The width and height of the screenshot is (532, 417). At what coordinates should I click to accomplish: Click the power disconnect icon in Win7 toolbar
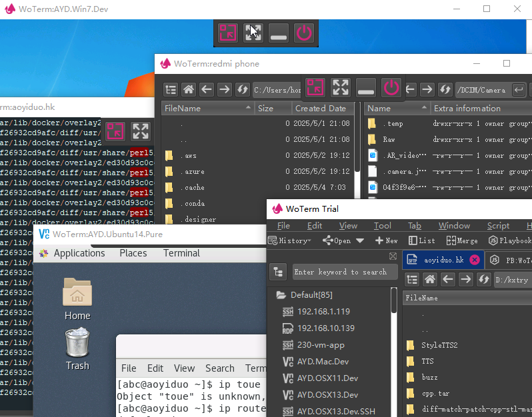[304, 33]
